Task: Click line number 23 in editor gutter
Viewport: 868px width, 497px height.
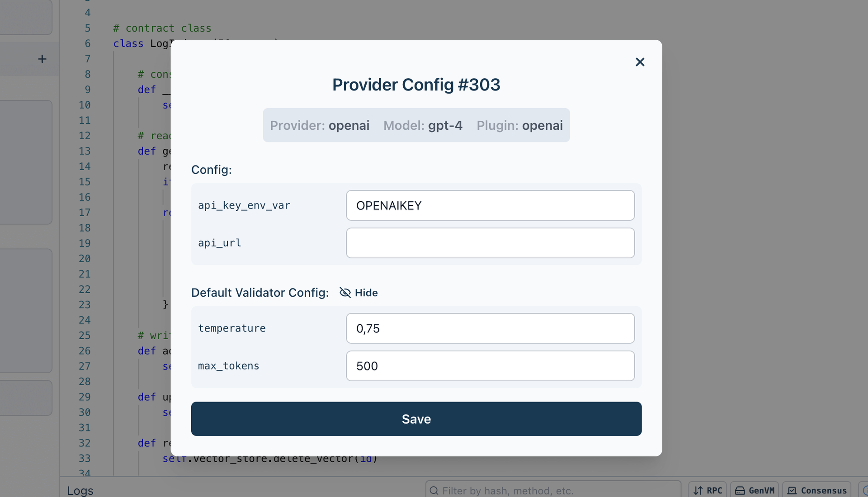Action: (85, 305)
